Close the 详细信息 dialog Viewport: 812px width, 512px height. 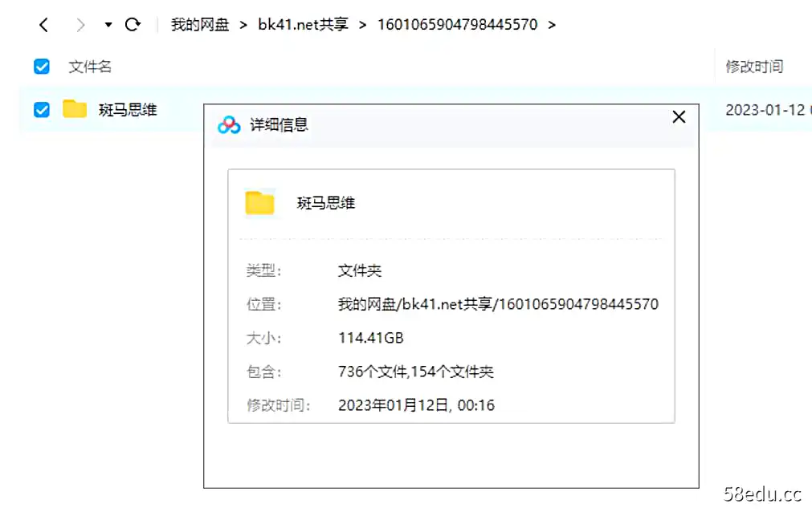click(x=679, y=117)
